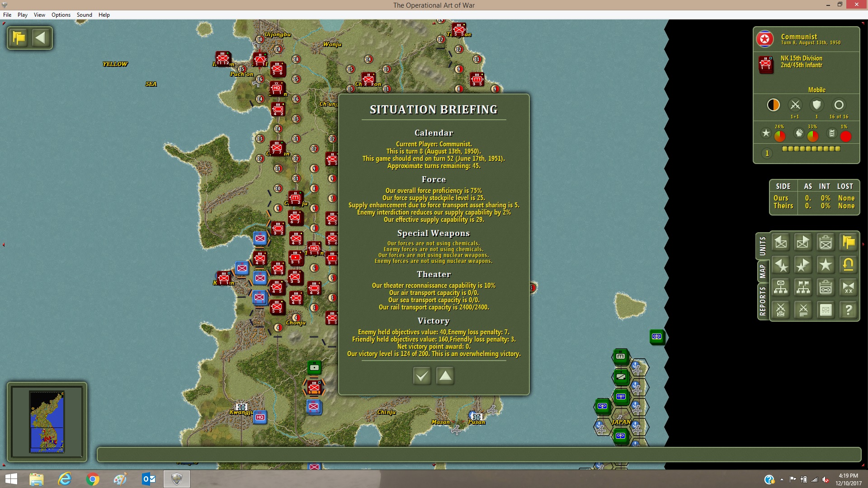Switch to the REPORTS tab
The image size is (868, 488).
[763, 301]
